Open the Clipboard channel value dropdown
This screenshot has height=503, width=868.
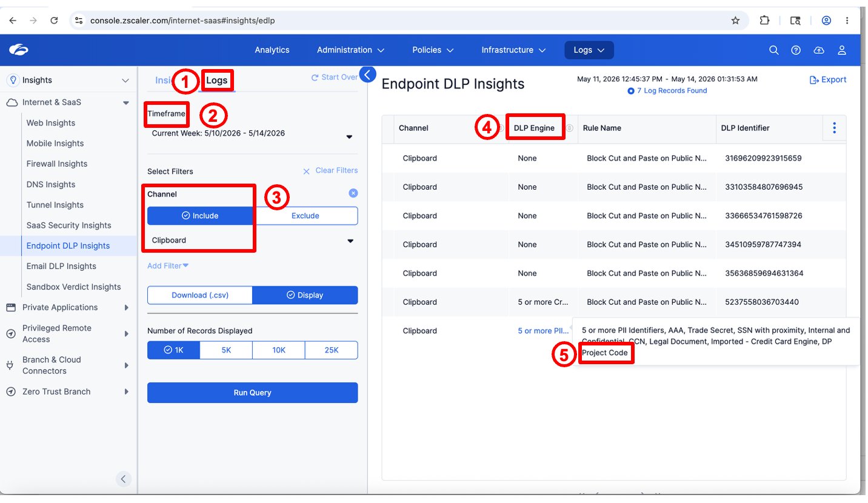[x=252, y=241]
